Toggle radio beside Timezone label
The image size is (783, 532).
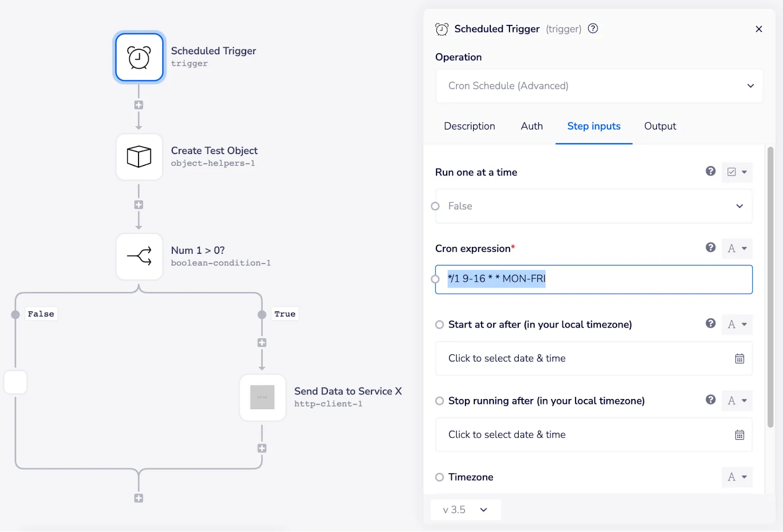pyautogui.click(x=439, y=477)
